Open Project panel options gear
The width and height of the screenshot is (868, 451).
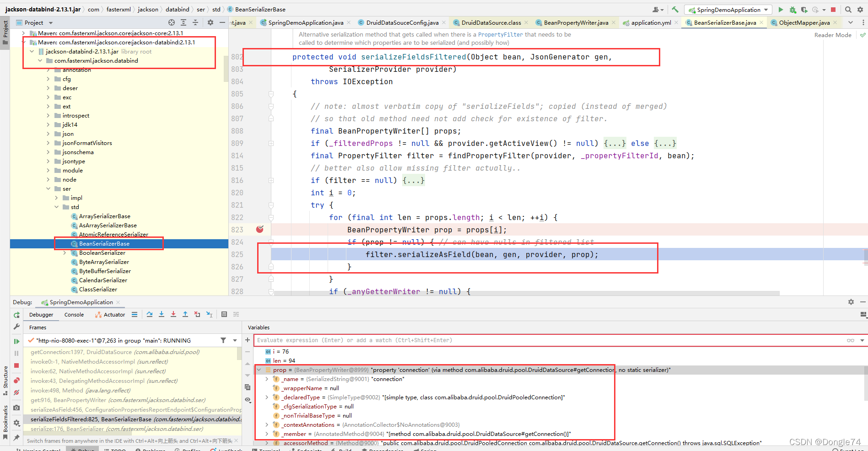click(210, 22)
